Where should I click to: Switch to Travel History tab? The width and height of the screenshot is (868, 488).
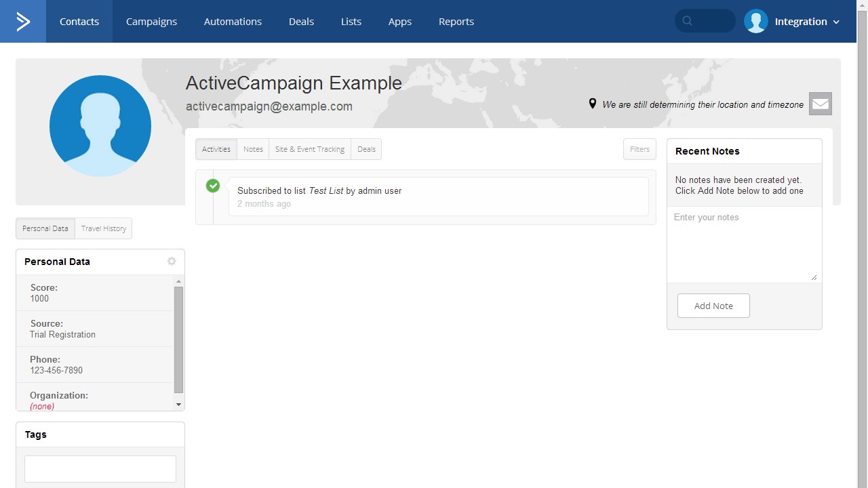[104, 228]
